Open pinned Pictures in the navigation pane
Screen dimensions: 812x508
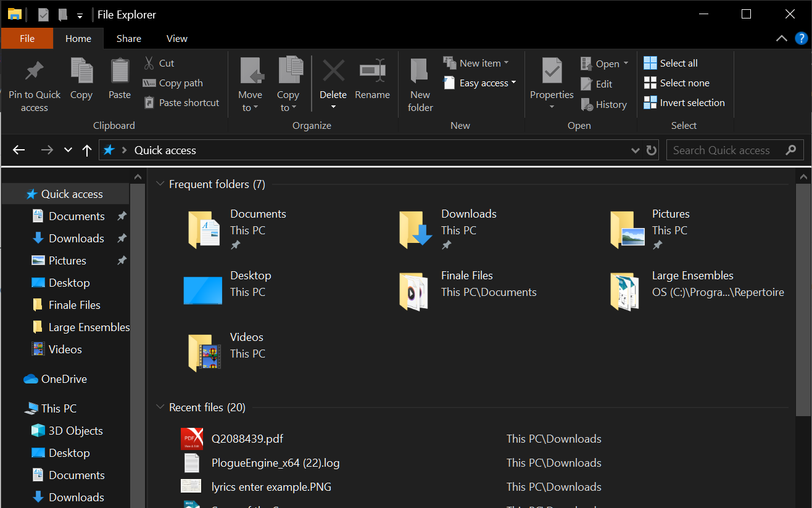coord(66,260)
